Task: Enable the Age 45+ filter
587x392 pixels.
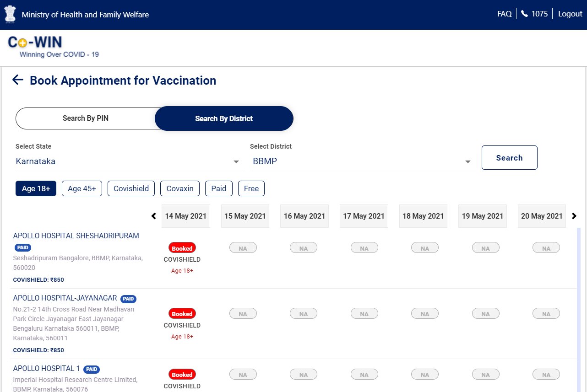Action: pos(82,188)
